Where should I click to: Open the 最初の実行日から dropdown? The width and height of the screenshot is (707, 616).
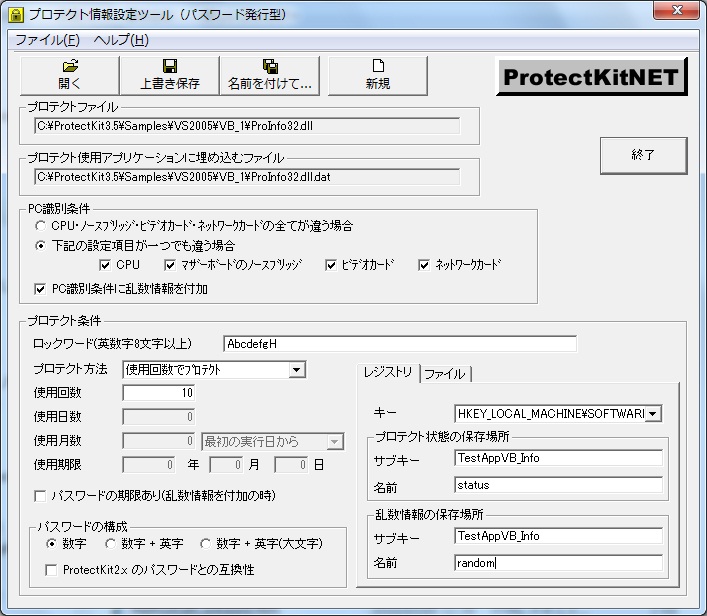pyautogui.click(x=334, y=441)
